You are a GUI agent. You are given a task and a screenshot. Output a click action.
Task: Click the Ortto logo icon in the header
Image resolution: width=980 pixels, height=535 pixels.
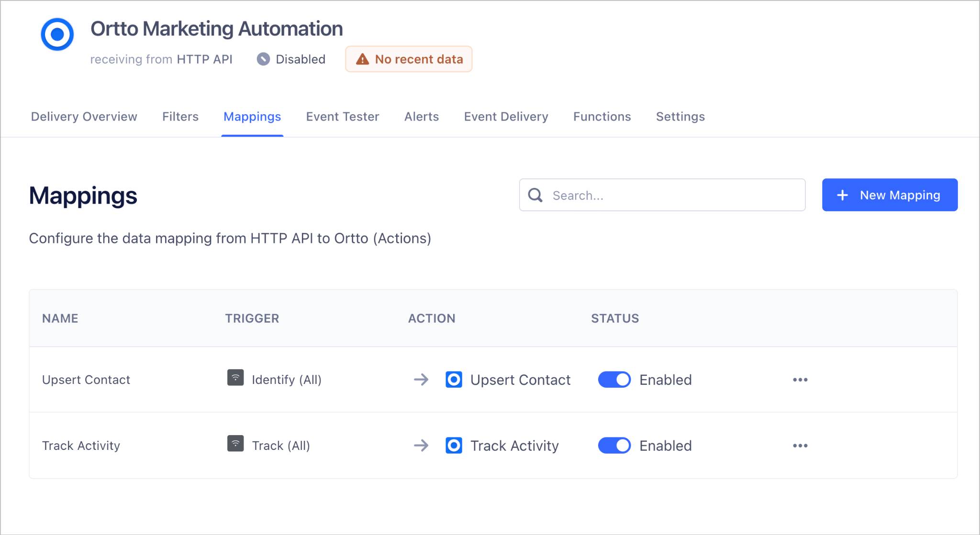point(57,34)
